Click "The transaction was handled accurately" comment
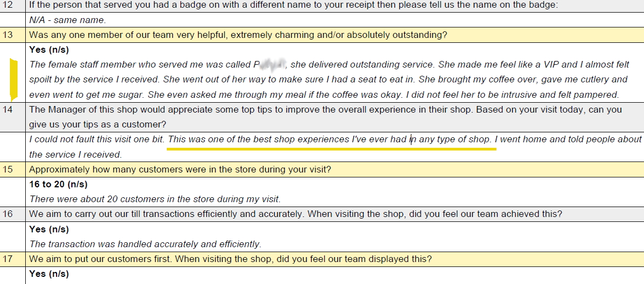 (145, 244)
